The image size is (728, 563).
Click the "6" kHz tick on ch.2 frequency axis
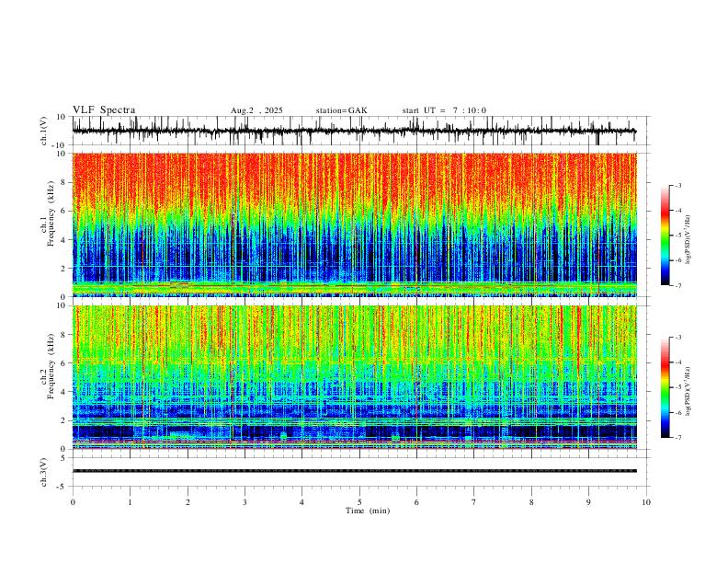(64, 363)
